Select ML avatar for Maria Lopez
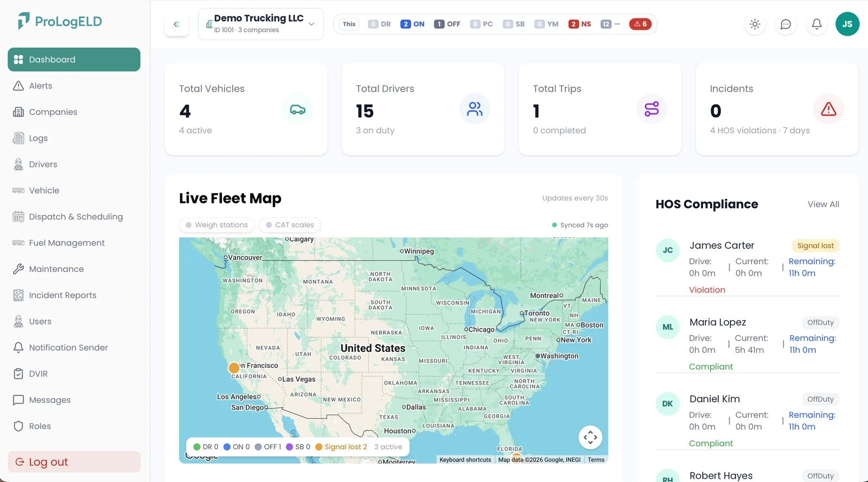The image size is (868, 482). coord(668,327)
